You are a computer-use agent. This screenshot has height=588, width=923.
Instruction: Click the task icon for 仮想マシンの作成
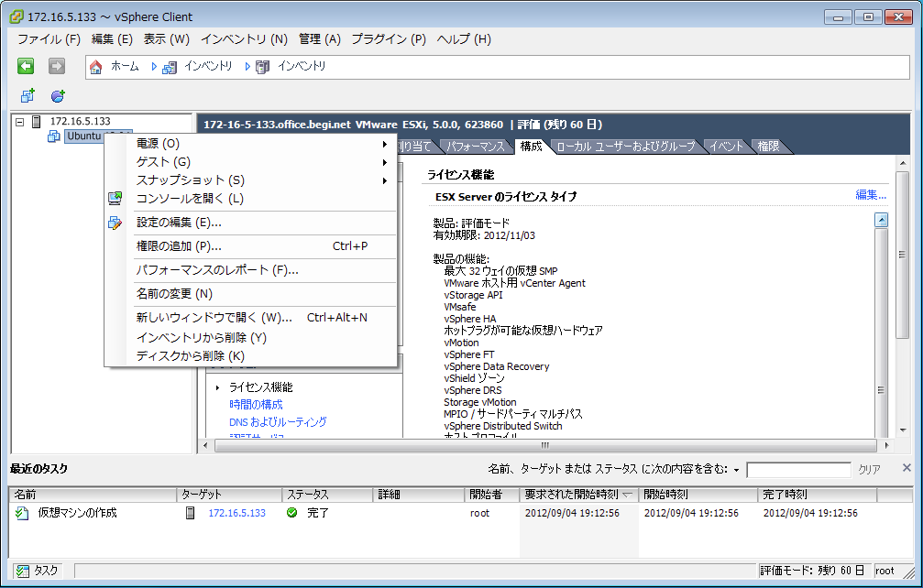[22, 513]
